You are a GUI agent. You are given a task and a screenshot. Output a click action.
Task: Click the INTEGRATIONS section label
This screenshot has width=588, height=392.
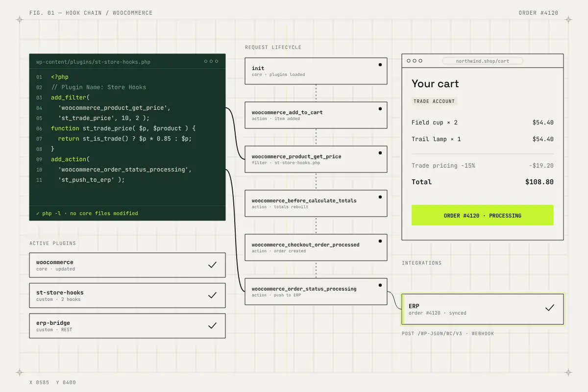click(422, 263)
